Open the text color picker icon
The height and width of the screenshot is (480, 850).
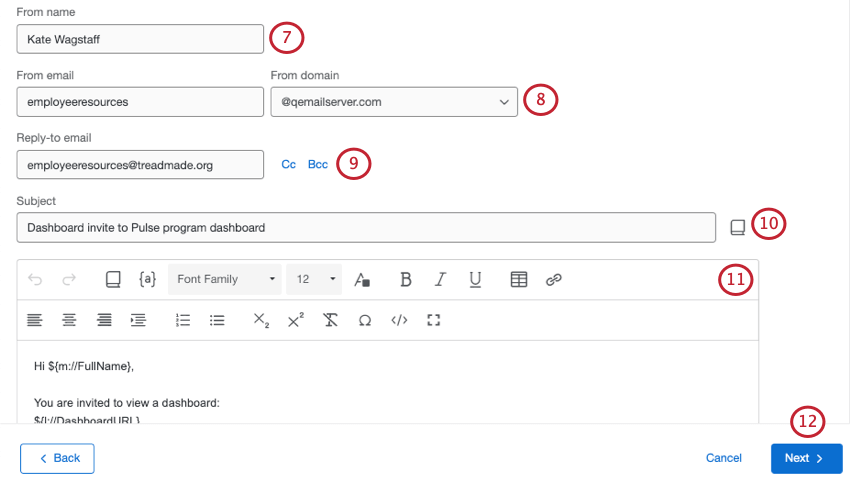362,279
